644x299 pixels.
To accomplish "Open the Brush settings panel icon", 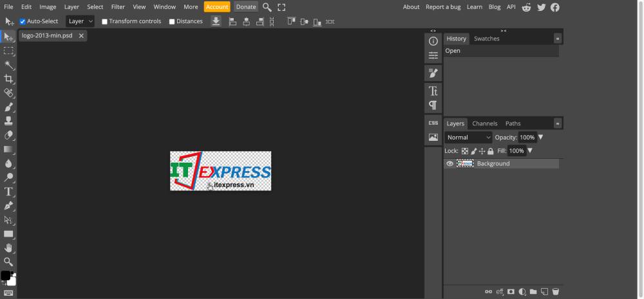I will [433, 73].
